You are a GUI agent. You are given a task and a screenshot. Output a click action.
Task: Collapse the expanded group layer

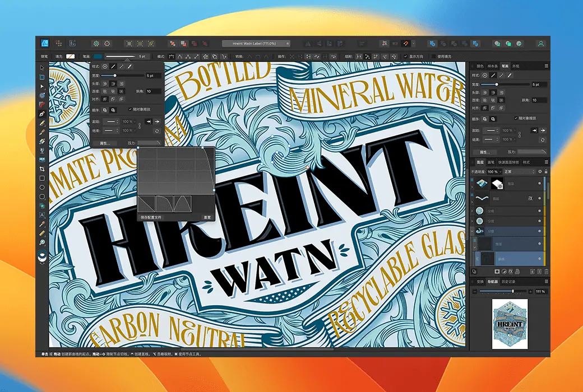point(473,231)
